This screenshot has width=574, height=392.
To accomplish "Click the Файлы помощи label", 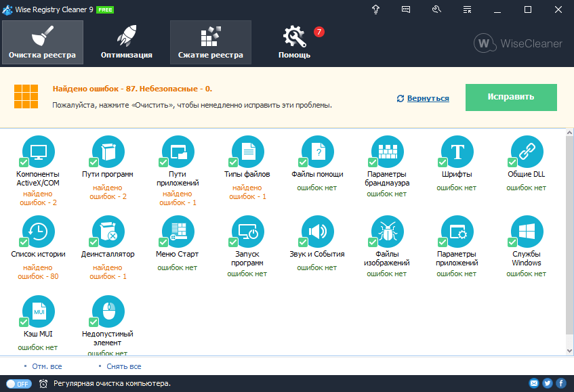I will [x=317, y=174].
